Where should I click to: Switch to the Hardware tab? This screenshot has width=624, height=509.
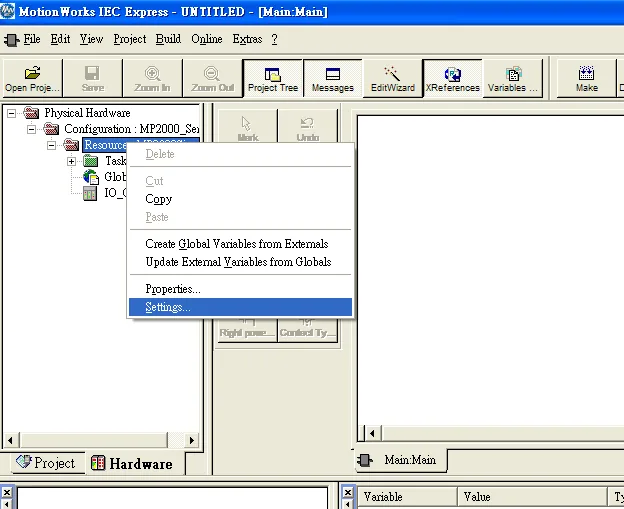tap(133, 463)
